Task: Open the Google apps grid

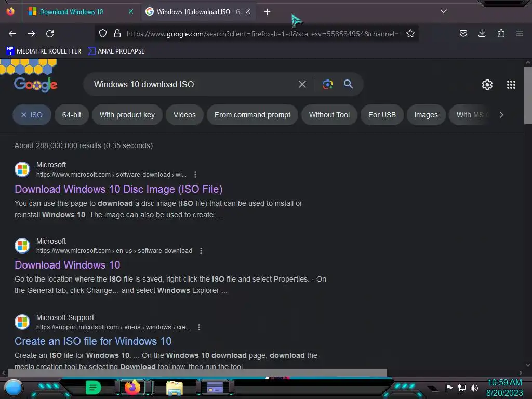Action: (511, 85)
